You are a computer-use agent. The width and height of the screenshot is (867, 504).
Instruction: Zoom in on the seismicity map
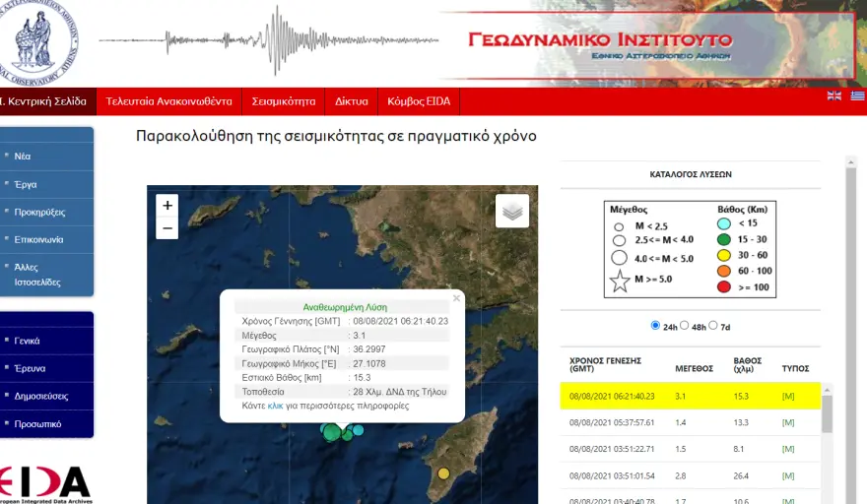[167, 206]
